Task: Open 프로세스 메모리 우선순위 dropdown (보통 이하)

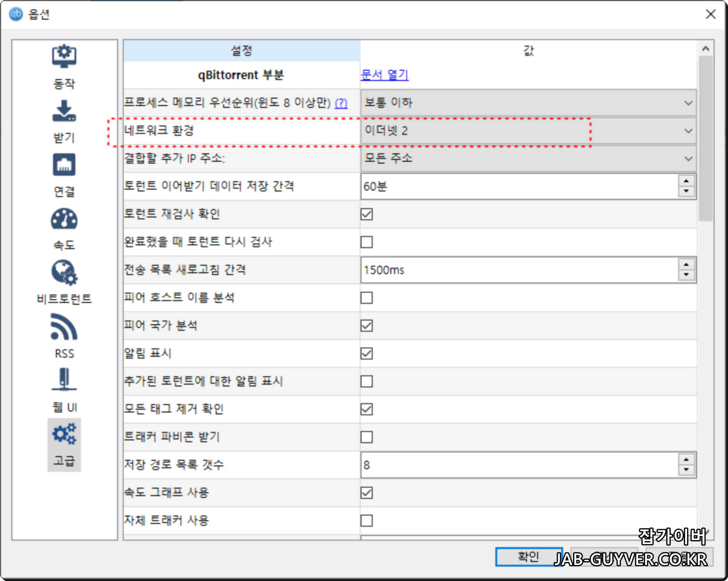Action: (x=528, y=103)
